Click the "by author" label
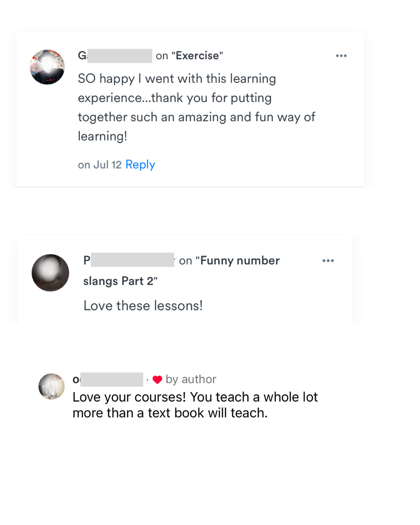The image size is (420, 525). [191, 379]
